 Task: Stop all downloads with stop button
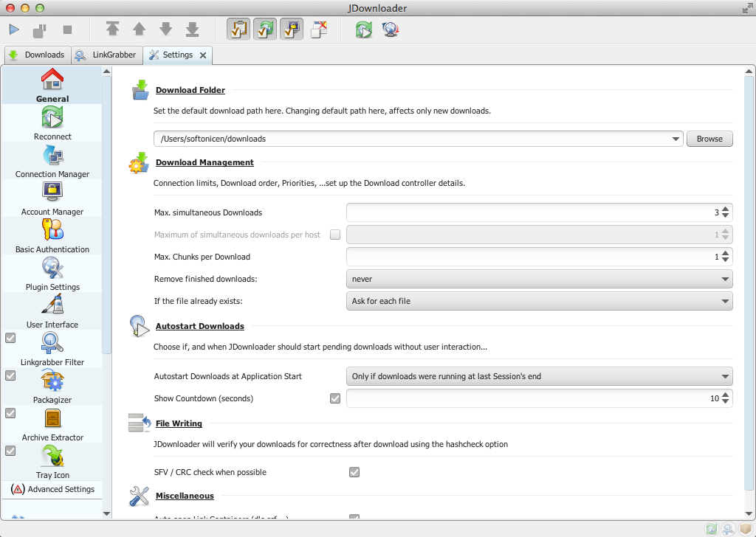[67, 30]
